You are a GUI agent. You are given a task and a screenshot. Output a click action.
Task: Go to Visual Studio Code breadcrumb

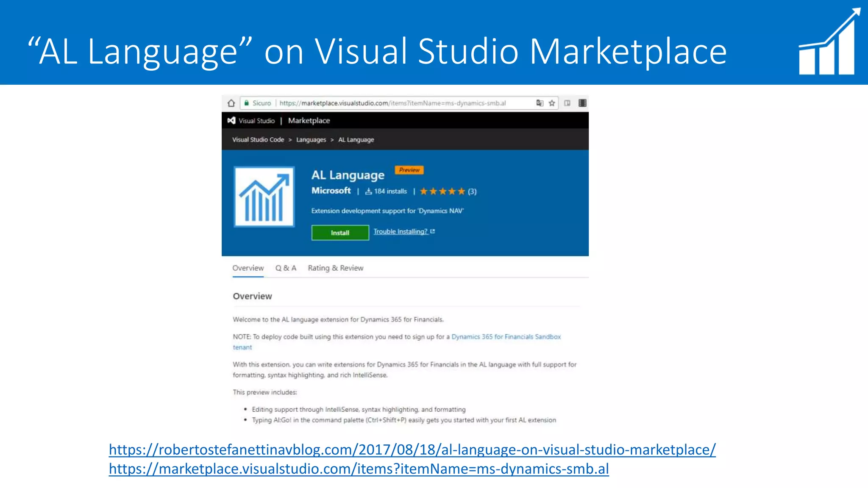point(258,140)
